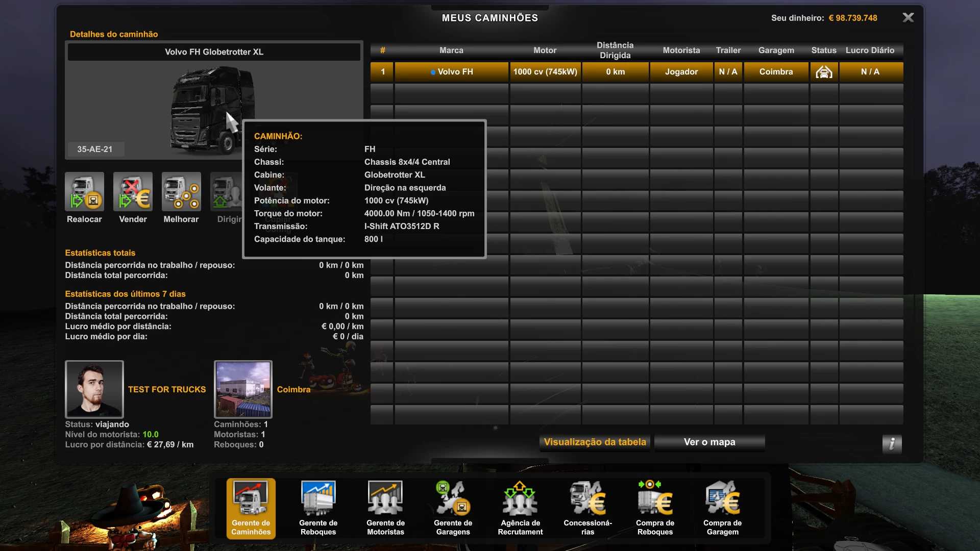This screenshot has width=980, height=551.
Task: Select the Volvo FH truck row
Action: (x=452, y=72)
